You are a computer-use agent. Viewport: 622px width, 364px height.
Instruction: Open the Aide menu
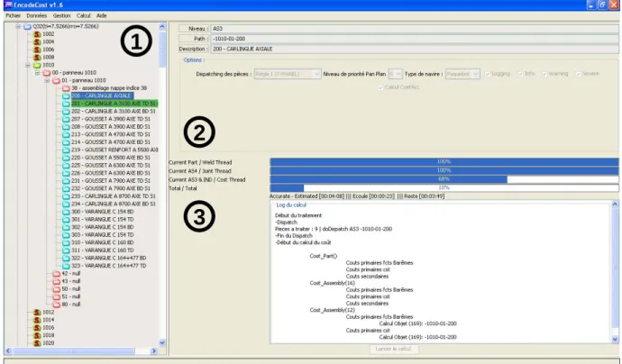coord(102,16)
